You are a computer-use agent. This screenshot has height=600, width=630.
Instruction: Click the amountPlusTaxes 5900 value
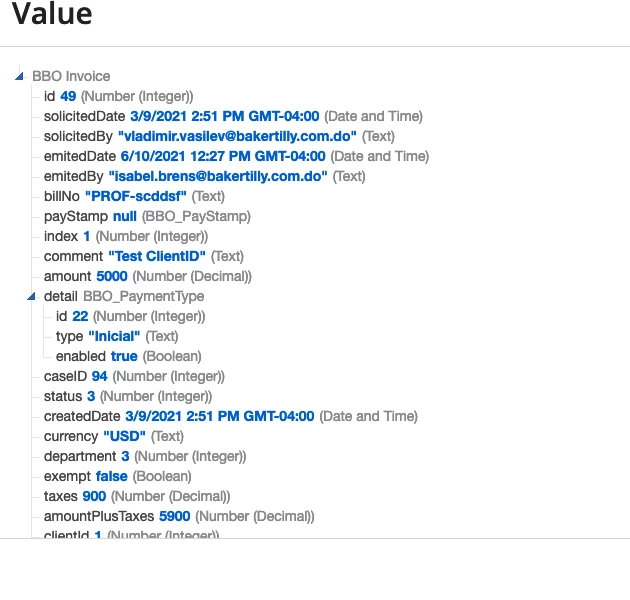pos(174,516)
